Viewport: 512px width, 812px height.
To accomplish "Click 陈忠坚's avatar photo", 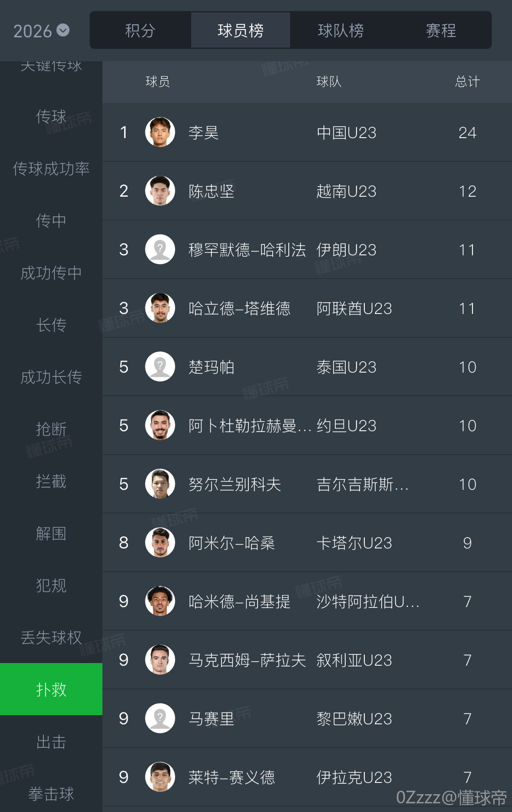I will pos(160,191).
